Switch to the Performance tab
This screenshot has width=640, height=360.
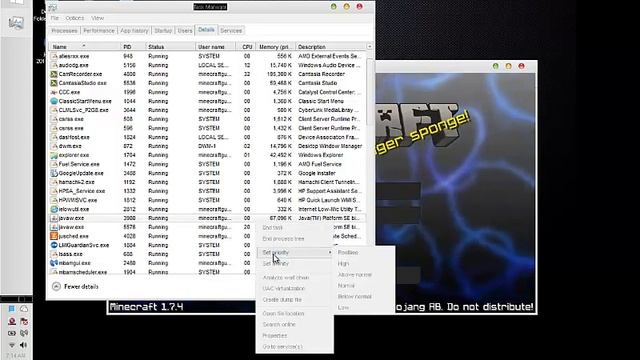pyautogui.click(x=99, y=31)
